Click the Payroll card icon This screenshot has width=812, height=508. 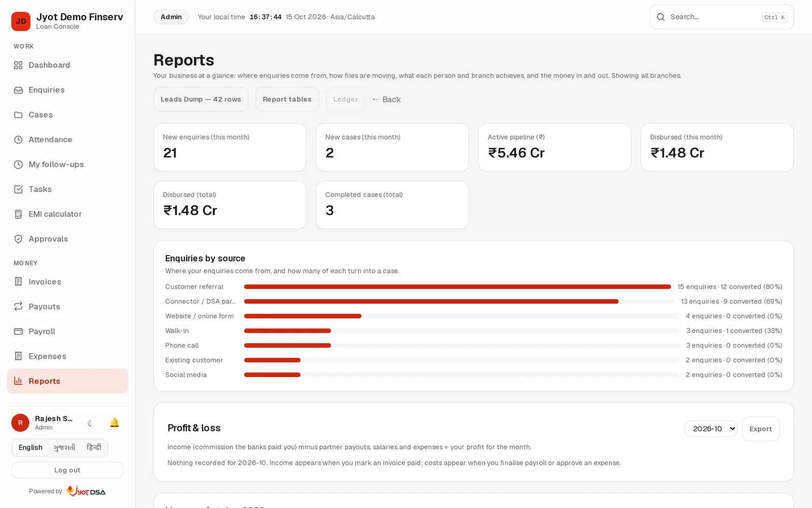point(18,332)
